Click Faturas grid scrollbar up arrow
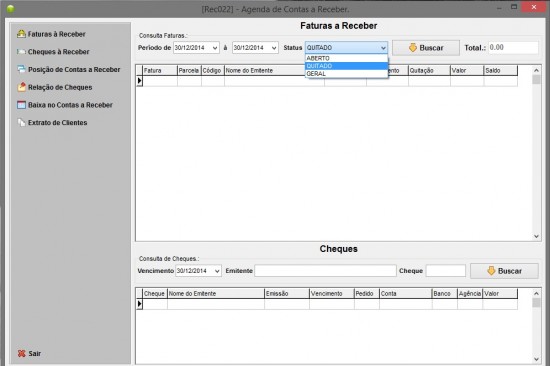Screen dimensions: 550x366 pyautogui.click(x=536, y=70)
